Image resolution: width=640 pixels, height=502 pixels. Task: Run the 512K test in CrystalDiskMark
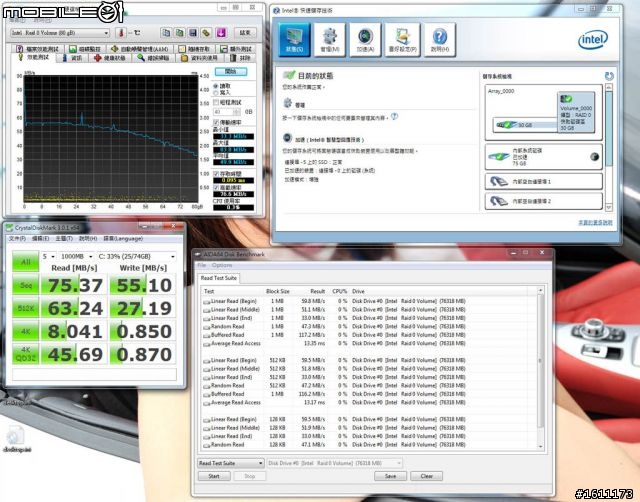(25, 308)
